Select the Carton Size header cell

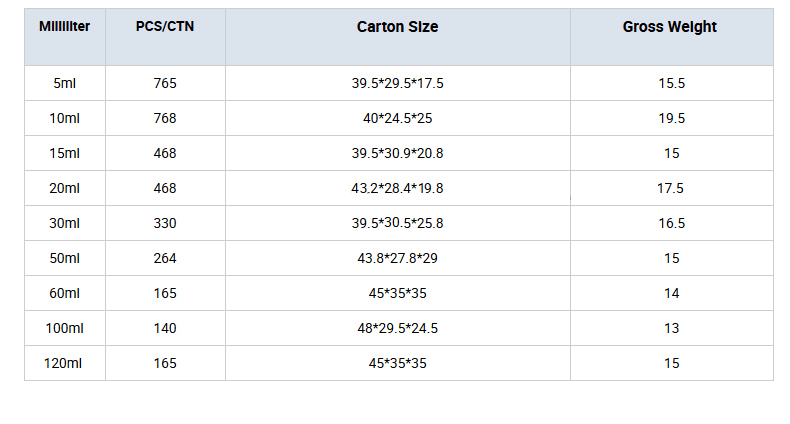point(398,37)
